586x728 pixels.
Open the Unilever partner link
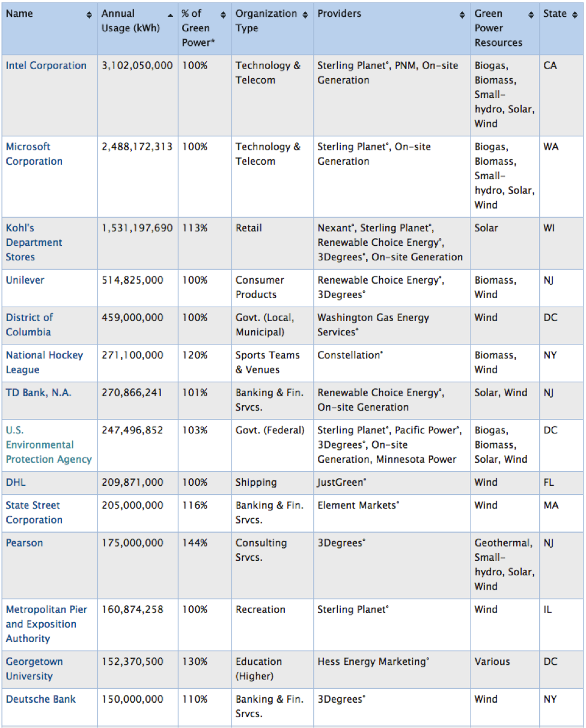[25, 280]
